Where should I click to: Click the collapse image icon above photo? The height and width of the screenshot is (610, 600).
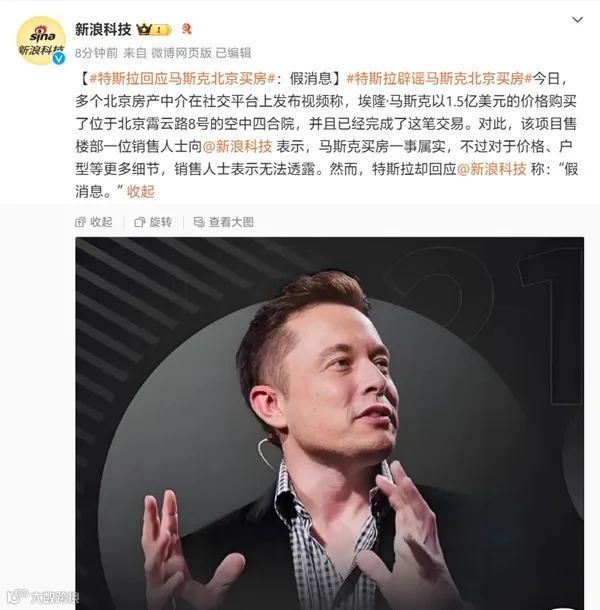point(80,222)
